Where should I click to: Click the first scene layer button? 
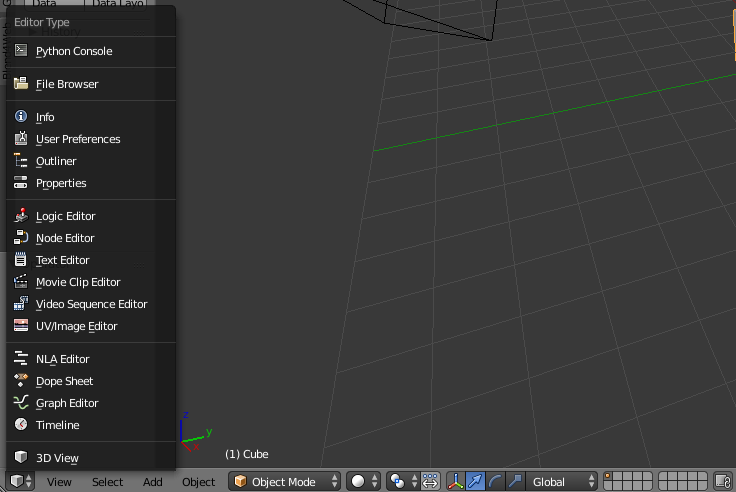click(x=610, y=477)
